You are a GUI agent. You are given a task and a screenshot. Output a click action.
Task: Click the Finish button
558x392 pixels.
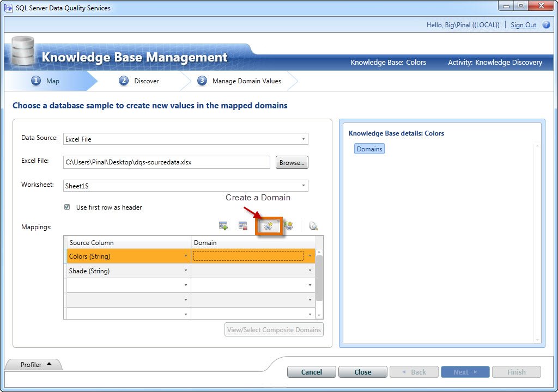click(517, 372)
